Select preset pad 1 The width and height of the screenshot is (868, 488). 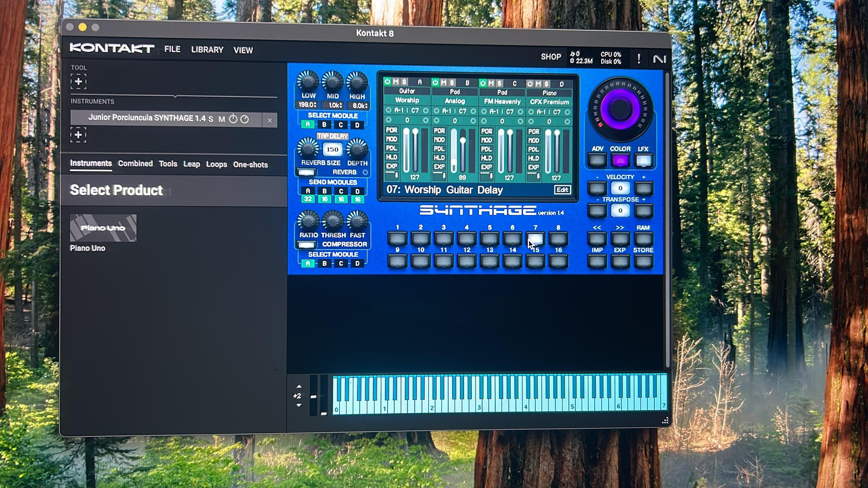[x=397, y=238]
